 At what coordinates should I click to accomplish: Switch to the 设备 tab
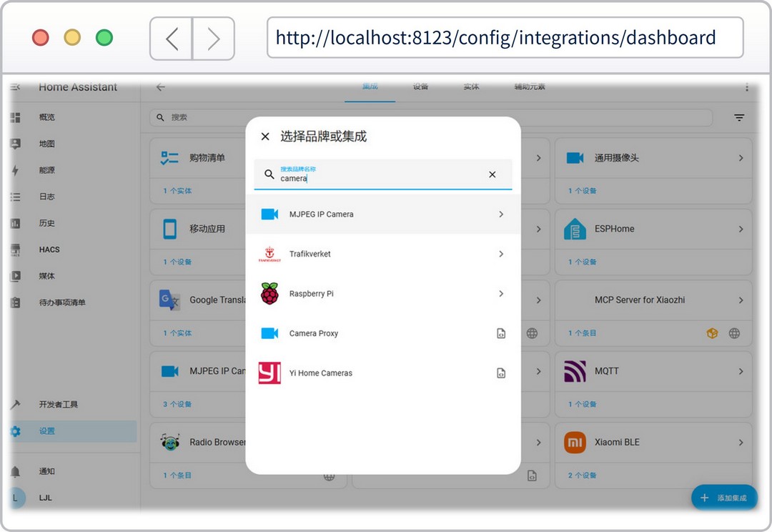coord(420,87)
